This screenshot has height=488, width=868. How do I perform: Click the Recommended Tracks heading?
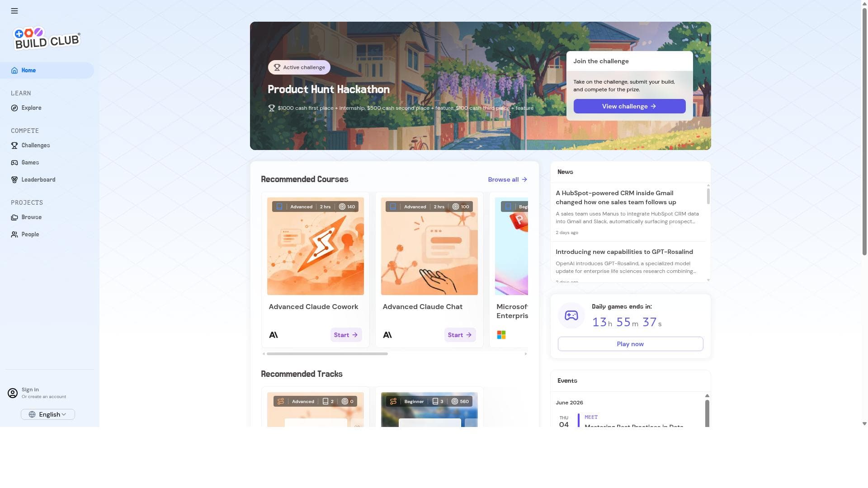tap(302, 374)
